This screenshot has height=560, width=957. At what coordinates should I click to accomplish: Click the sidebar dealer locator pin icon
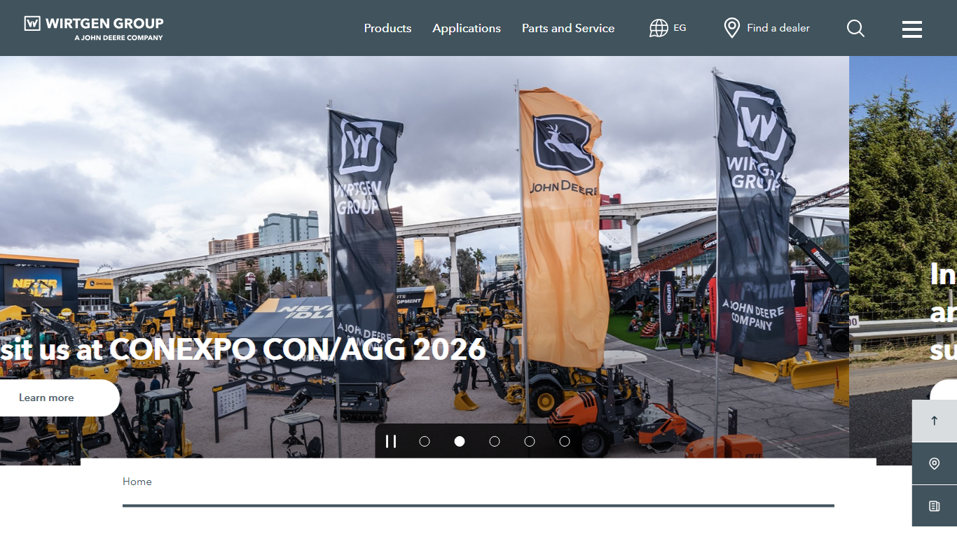(934, 463)
